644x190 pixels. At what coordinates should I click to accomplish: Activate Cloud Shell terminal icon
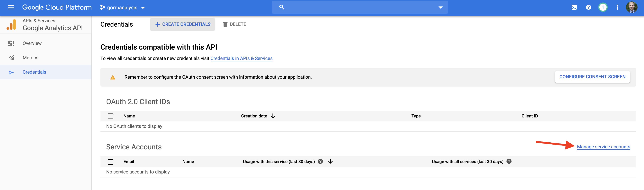(x=574, y=8)
